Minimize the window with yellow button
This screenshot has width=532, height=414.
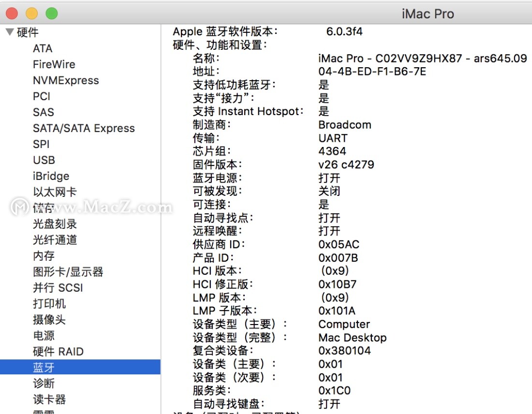click(x=32, y=14)
